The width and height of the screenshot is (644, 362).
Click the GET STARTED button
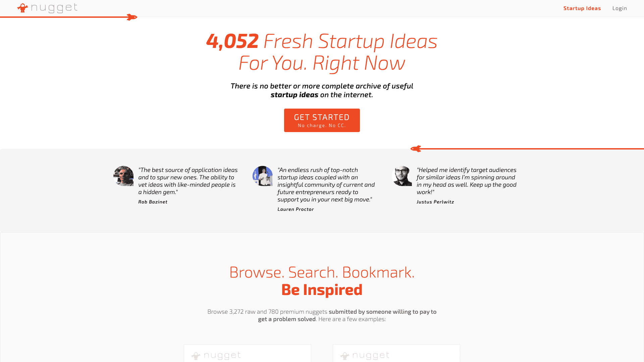pos(322,120)
